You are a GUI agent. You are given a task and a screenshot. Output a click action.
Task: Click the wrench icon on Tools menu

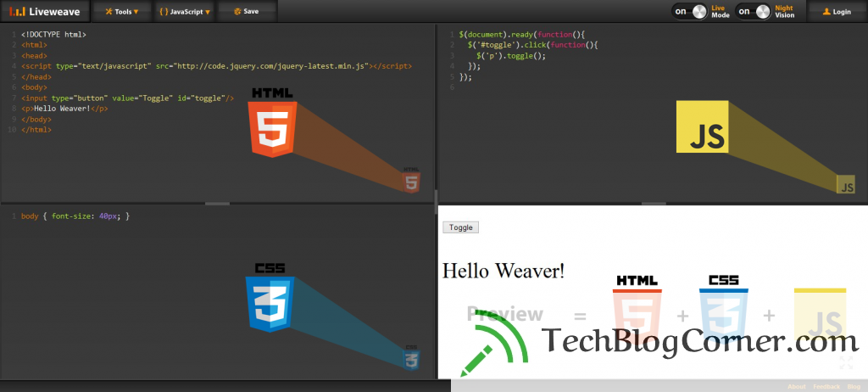pos(108,11)
